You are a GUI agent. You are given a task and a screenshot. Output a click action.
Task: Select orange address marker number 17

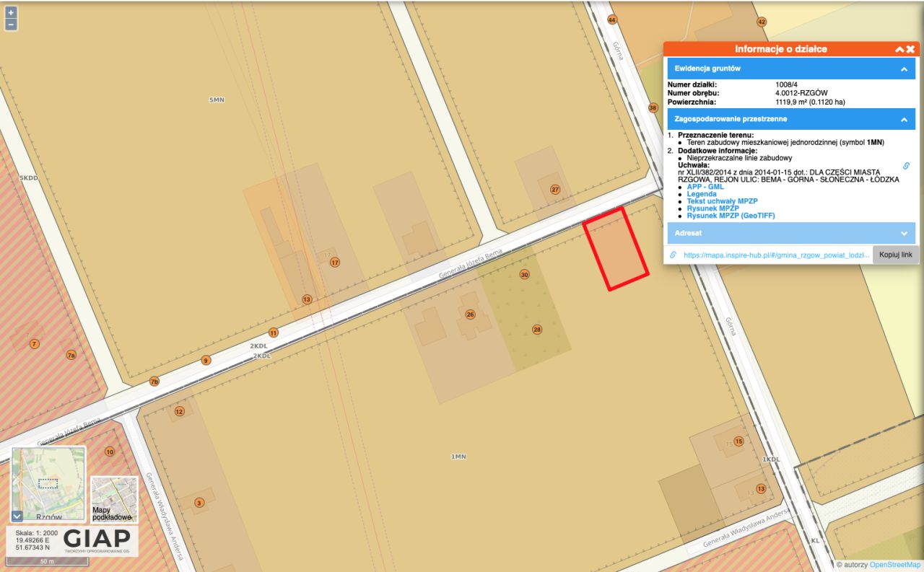point(335,263)
